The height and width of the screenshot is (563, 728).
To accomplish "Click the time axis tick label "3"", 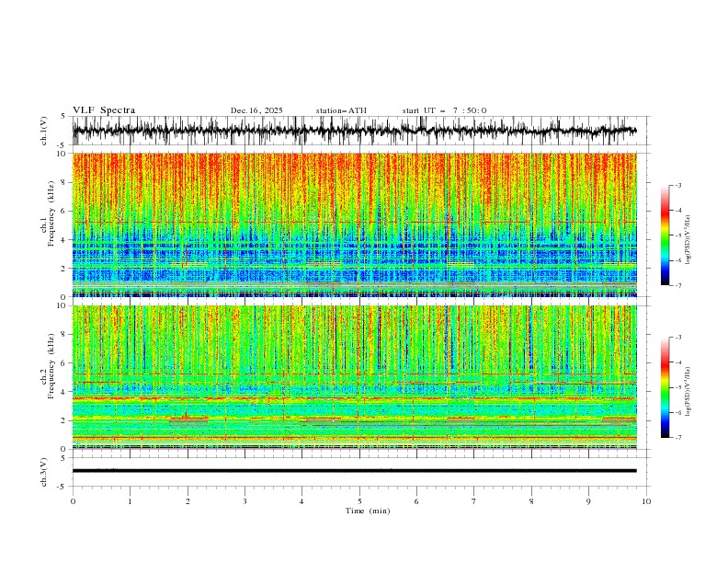I will pos(245,501).
